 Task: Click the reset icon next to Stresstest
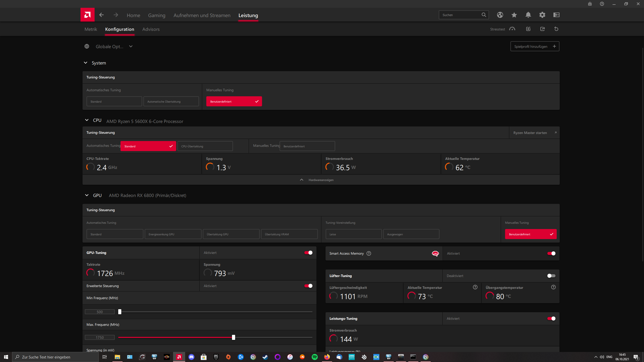point(556,29)
